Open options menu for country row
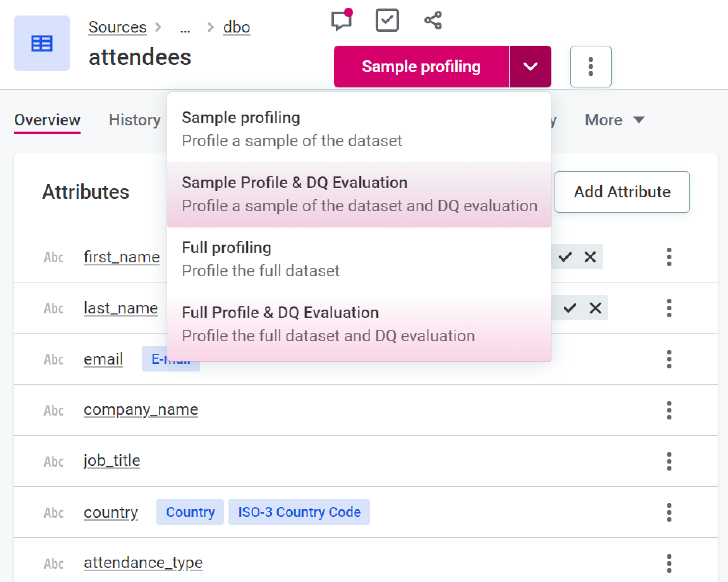This screenshot has height=582, width=728. tap(669, 512)
